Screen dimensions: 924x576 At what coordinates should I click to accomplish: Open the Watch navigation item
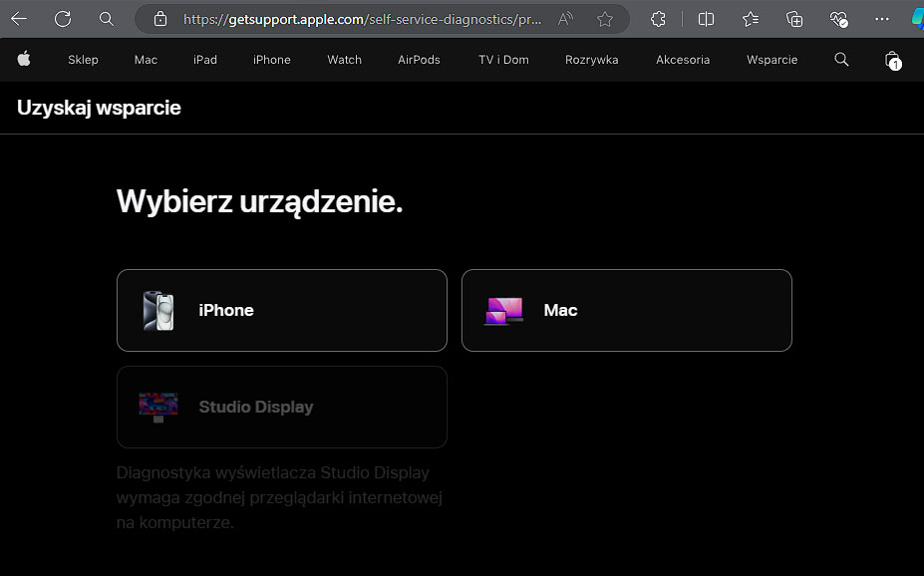coord(344,60)
